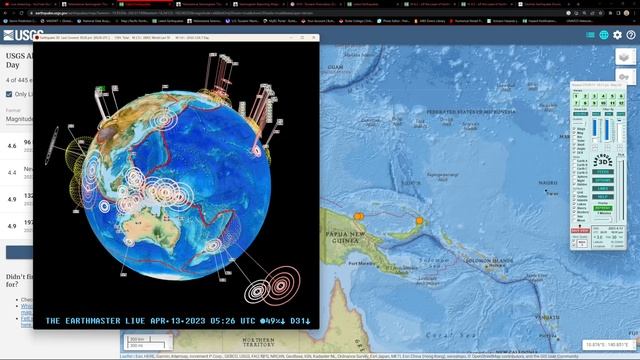The image size is (640, 360).
Task: Toggle the Rivers checkbox
Action: tap(575, 208)
